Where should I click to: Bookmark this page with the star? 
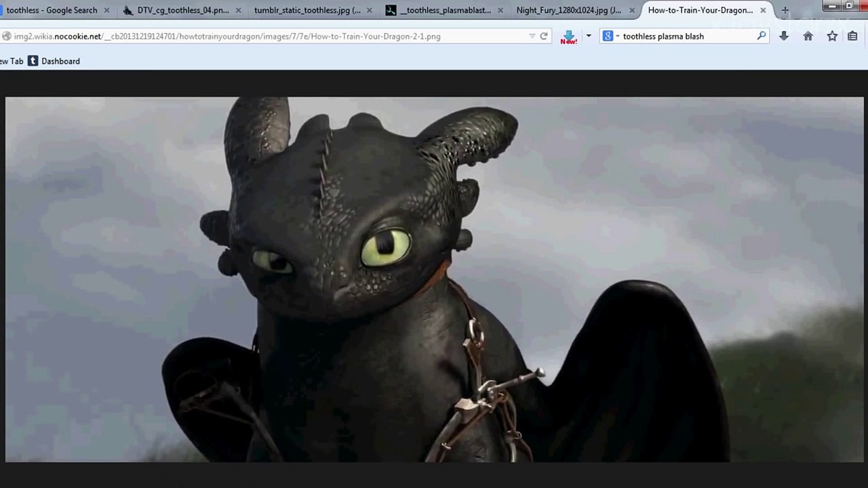pyautogui.click(x=832, y=36)
